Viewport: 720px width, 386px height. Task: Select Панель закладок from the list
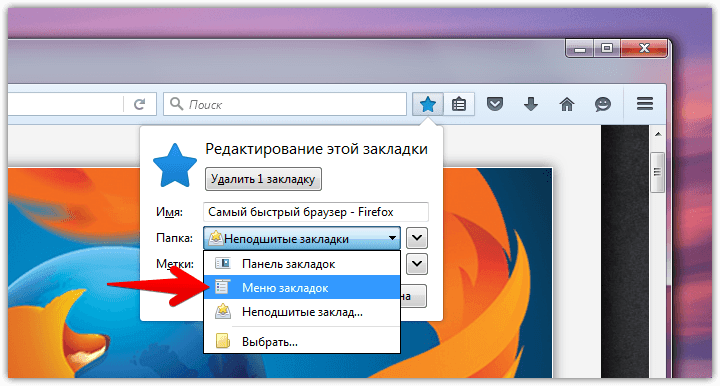[302, 264]
